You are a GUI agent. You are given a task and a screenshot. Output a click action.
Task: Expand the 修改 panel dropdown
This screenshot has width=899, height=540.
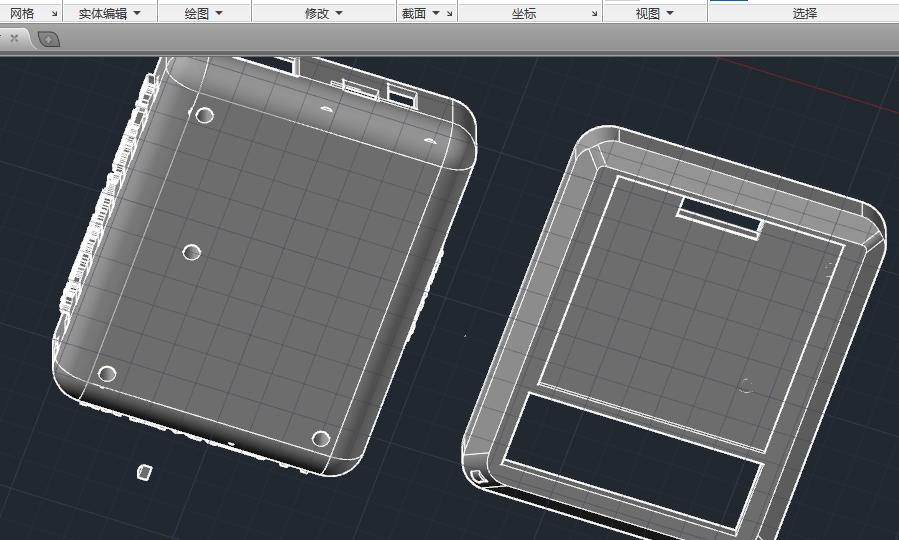339,13
